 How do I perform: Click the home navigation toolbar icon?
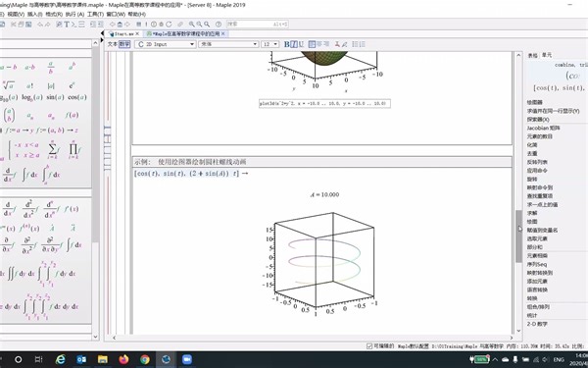(120, 25)
